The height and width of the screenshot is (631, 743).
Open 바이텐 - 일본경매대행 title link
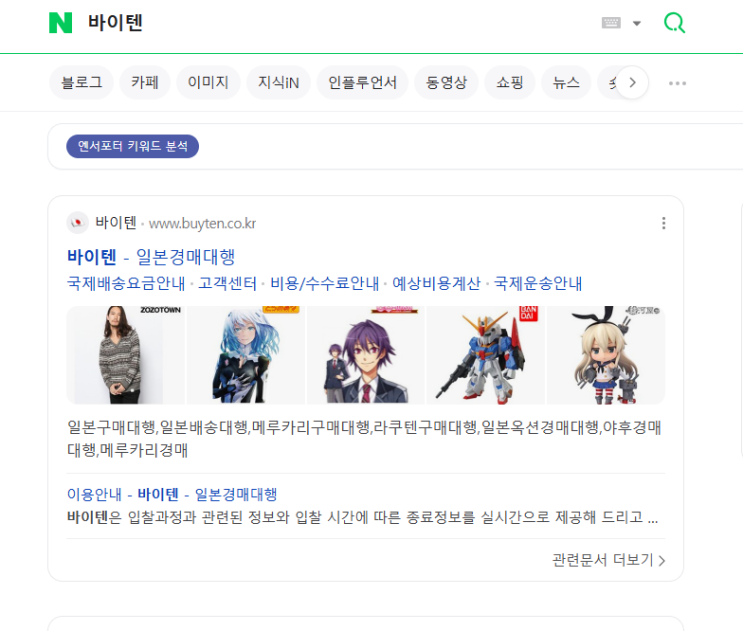[x=151, y=257]
